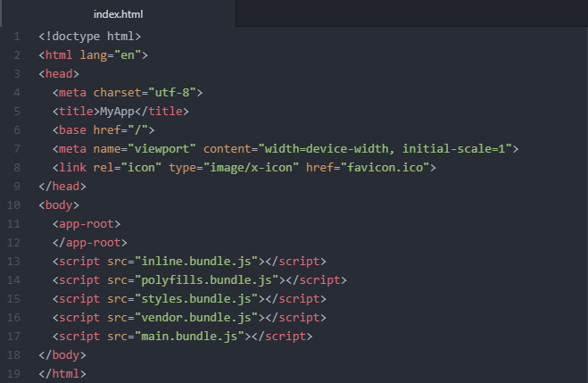This screenshot has height=383, width=588.
Task: Select the index.html tab
Action: tap(118, 14)
